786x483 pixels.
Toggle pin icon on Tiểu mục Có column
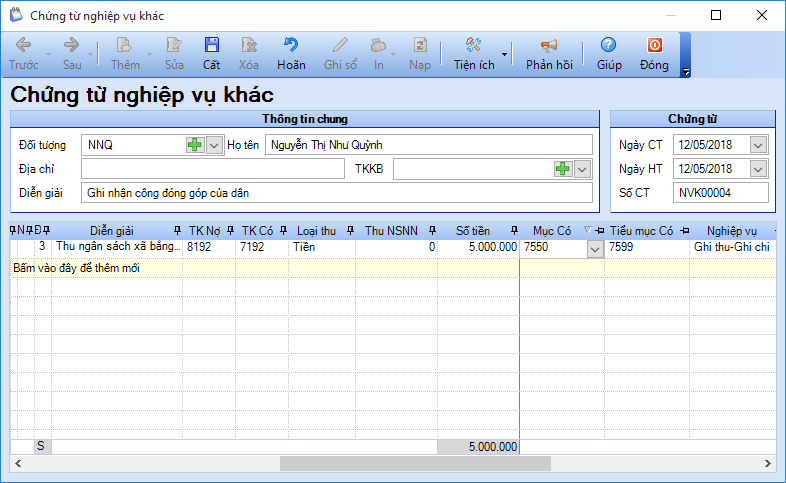coord(685,230)
